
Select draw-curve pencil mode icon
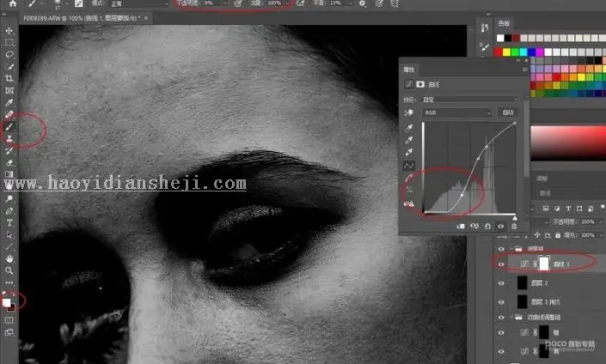[x=408, y=178]
